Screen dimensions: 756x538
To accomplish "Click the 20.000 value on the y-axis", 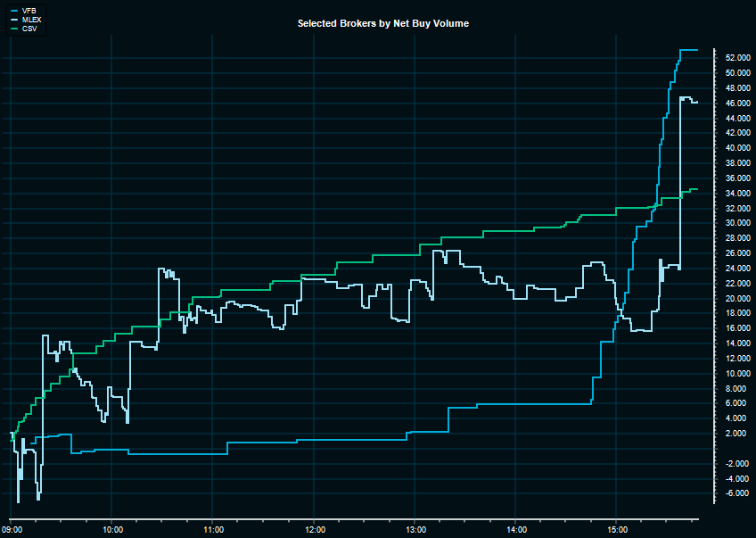I will tap(736, 299).
